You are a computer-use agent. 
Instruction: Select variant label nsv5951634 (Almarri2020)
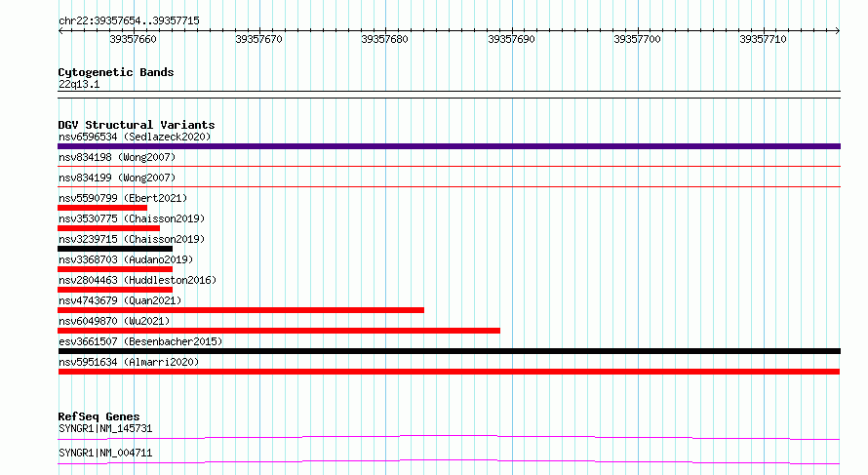pos(129,362)
